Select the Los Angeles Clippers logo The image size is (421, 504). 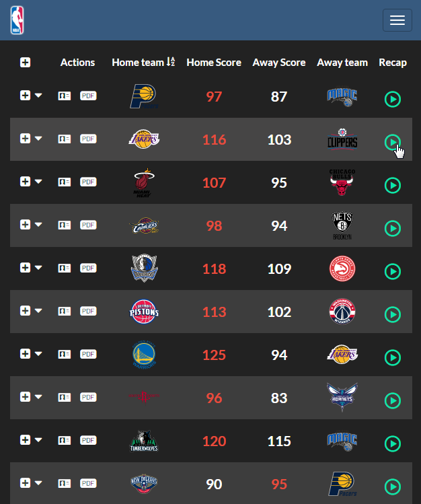coord(342,139)
